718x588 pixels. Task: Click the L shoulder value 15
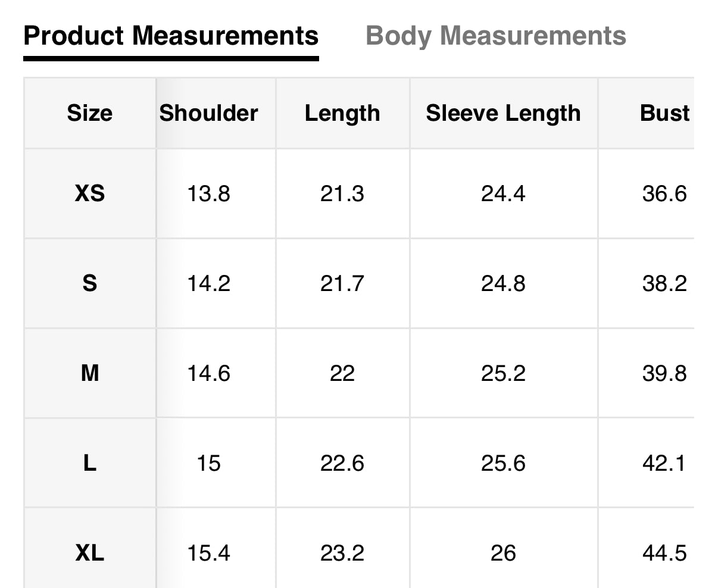[x=209, y=463]
